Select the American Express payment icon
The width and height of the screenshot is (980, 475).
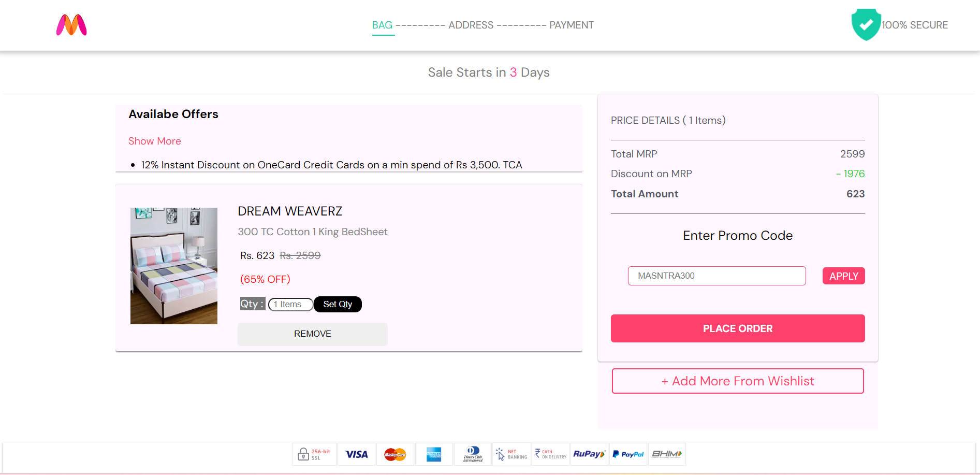(x=434, y=454)
